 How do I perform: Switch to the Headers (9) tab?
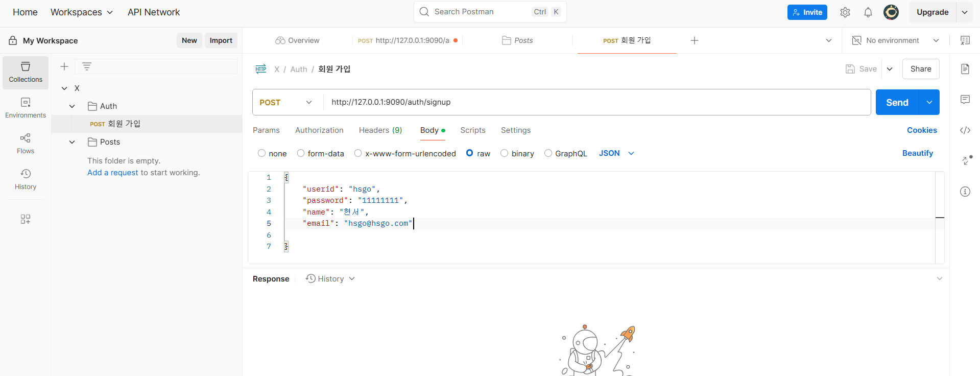point(380,130)
